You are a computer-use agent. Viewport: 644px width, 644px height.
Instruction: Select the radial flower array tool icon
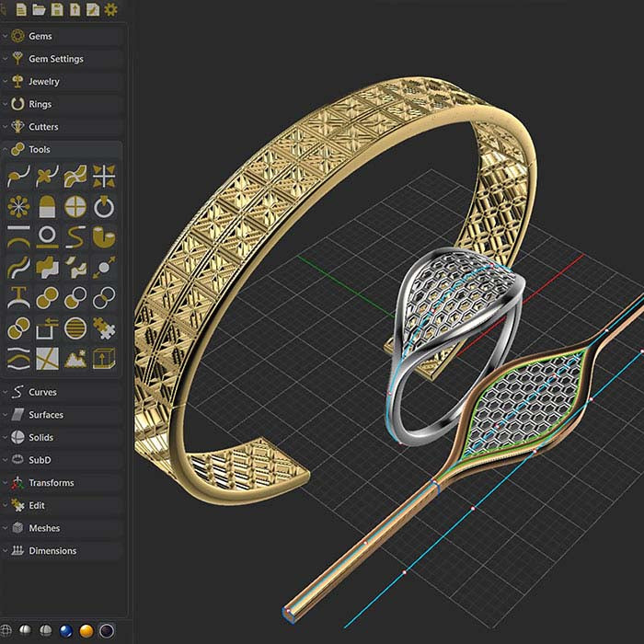pos(18,205)
